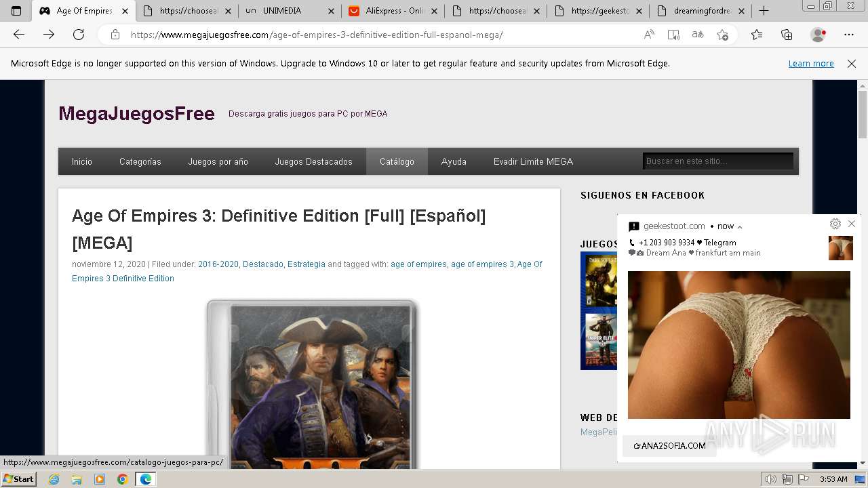Open the Ayuda menu item

click(x=454, y=161)
